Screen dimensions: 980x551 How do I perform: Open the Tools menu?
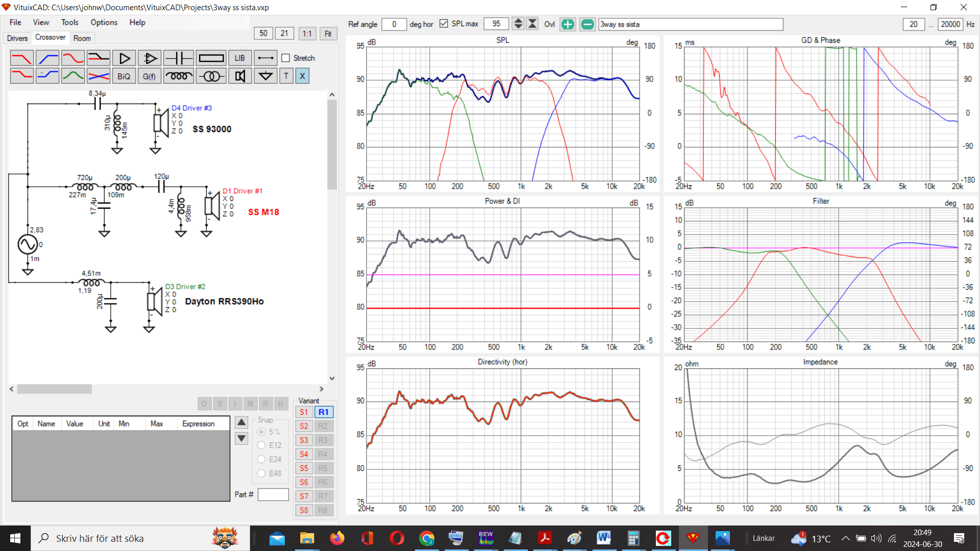click(x=70, y=22)
